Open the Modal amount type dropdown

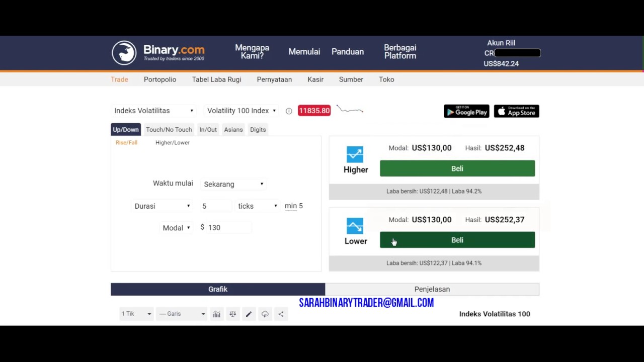pos(176,228)
